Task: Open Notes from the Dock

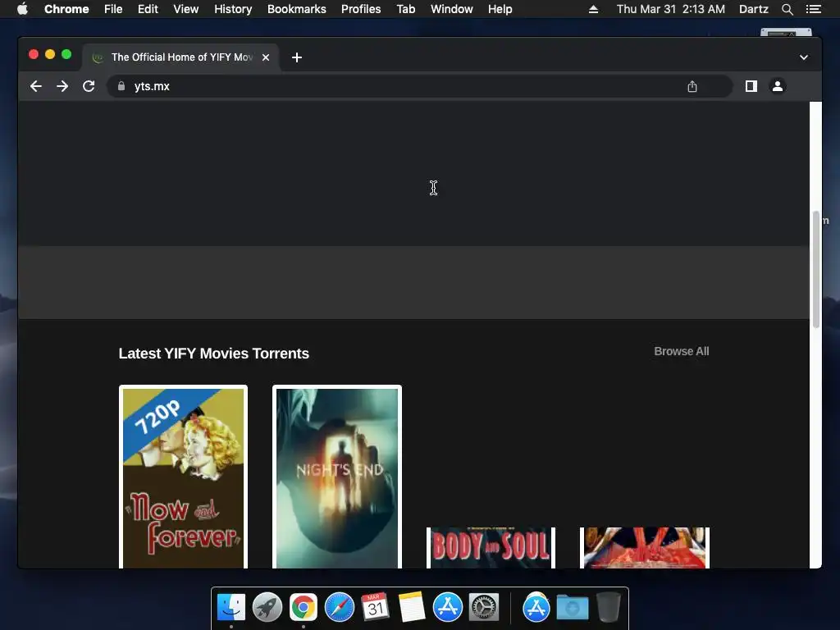Action: (x=412, y=608)
